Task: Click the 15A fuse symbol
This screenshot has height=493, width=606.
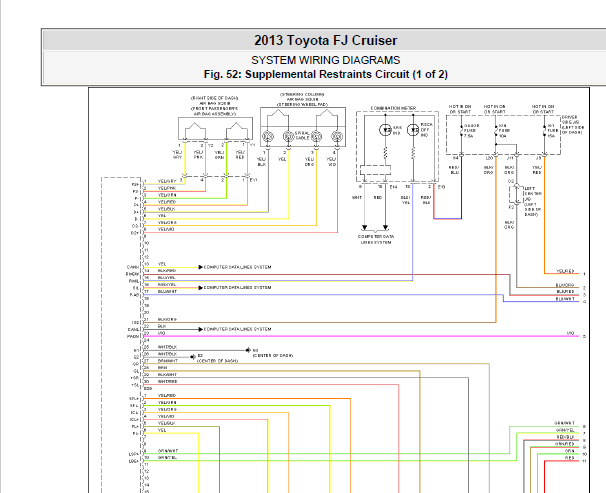Action: (544, 131)
